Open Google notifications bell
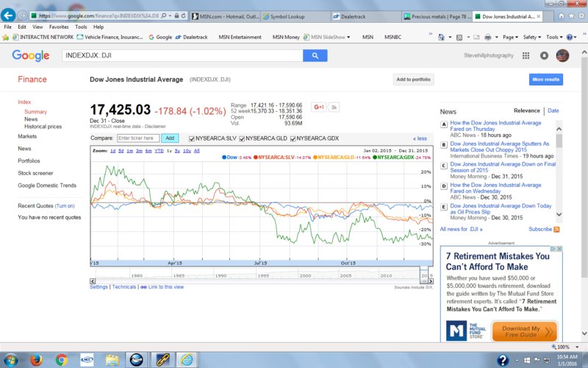 click(544, 56)
